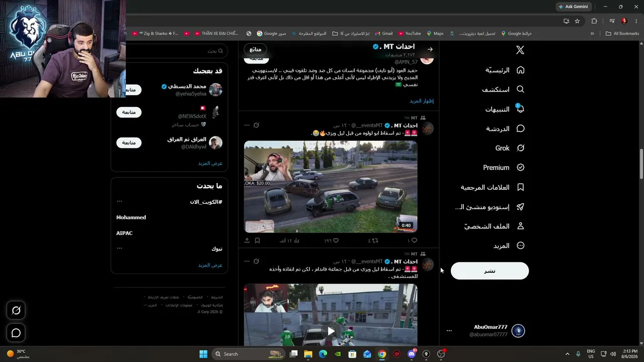
Task: Open File Explorer from the taskbar
Action: click(x=308, y=354)
